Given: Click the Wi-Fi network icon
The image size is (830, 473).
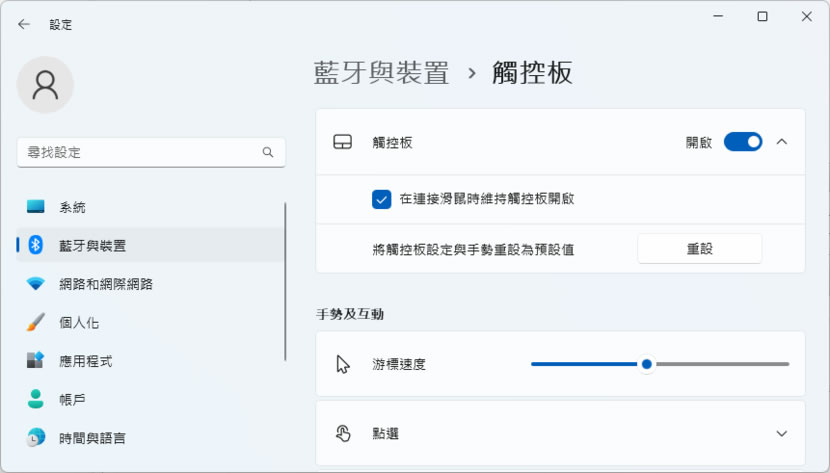Looking at the screenshot, I should (36, 284).
